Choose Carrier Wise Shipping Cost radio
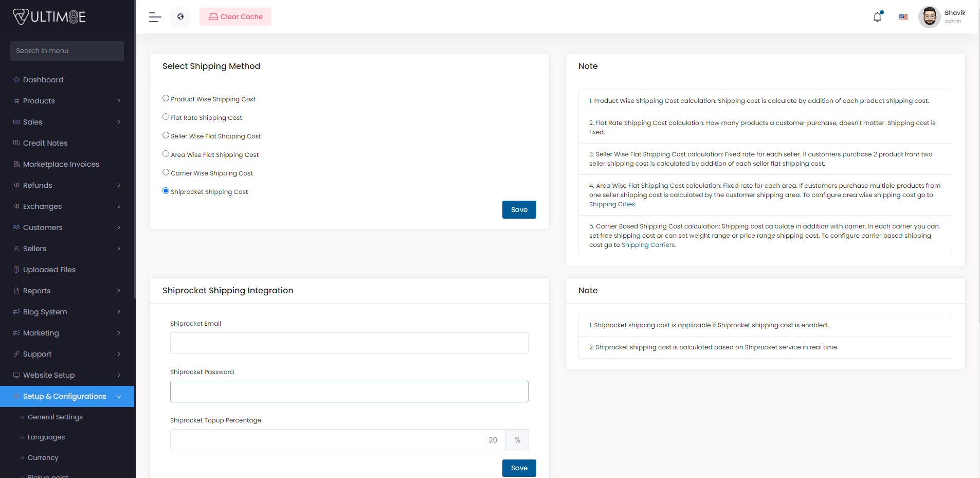 [166, 172]
